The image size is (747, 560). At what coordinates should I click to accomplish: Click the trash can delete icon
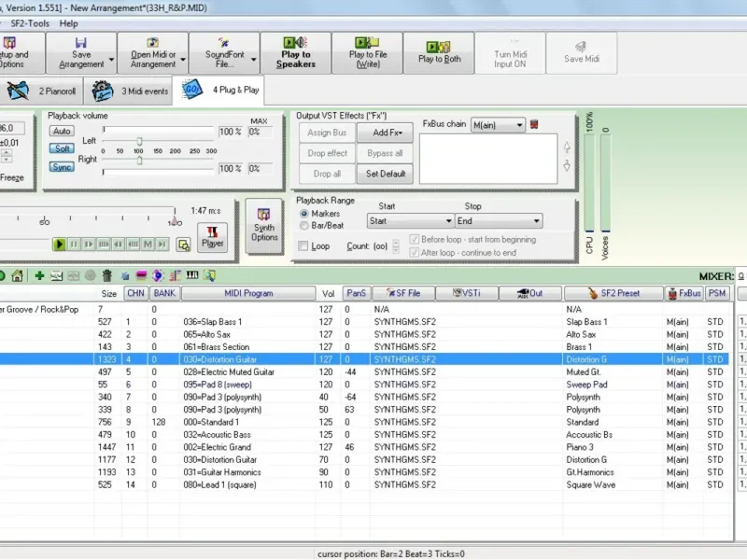[x=107, y=275]
